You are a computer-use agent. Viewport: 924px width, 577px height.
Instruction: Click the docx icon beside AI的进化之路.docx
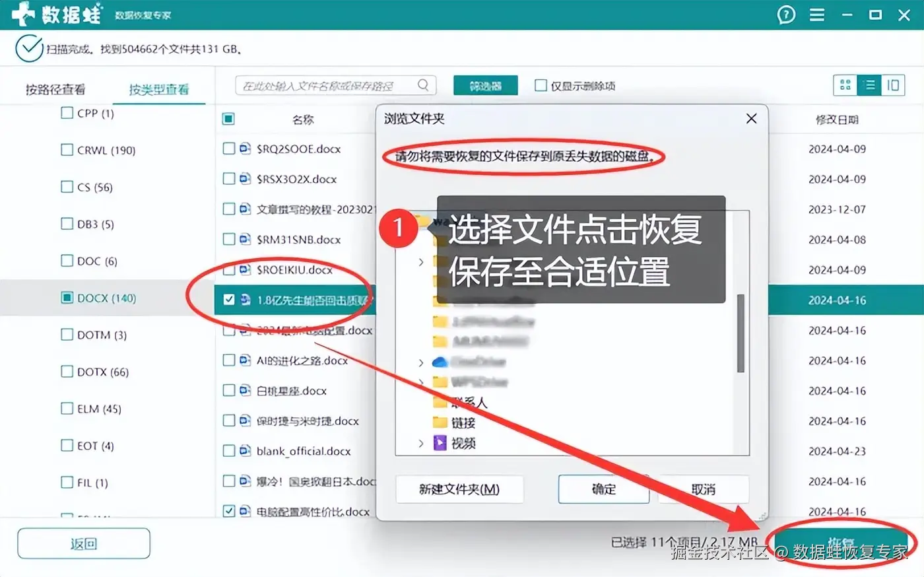[245, 360]
